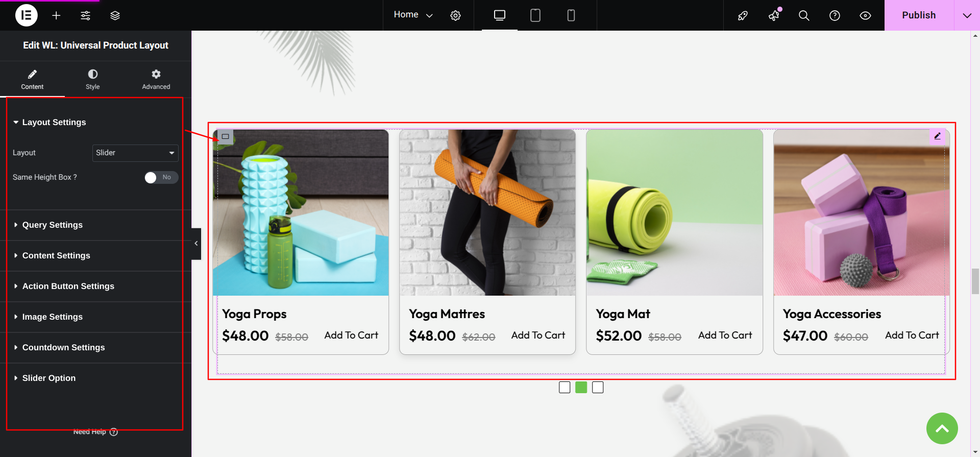980x457 pixels.
Task: Add Yoga Mattres to cart
Action: tap(538, 335)
